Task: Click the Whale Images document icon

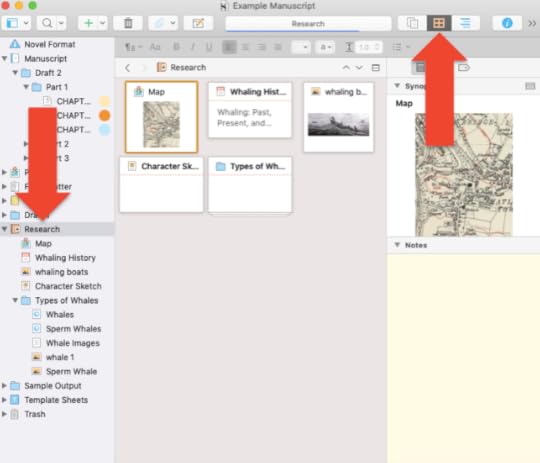Action: coord(37,343)
